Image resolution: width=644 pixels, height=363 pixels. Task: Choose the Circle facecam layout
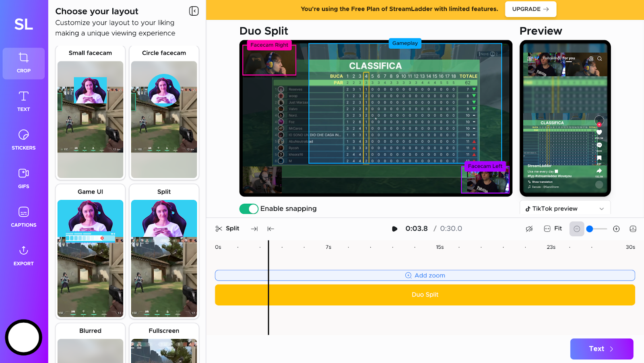click(164, 112)
